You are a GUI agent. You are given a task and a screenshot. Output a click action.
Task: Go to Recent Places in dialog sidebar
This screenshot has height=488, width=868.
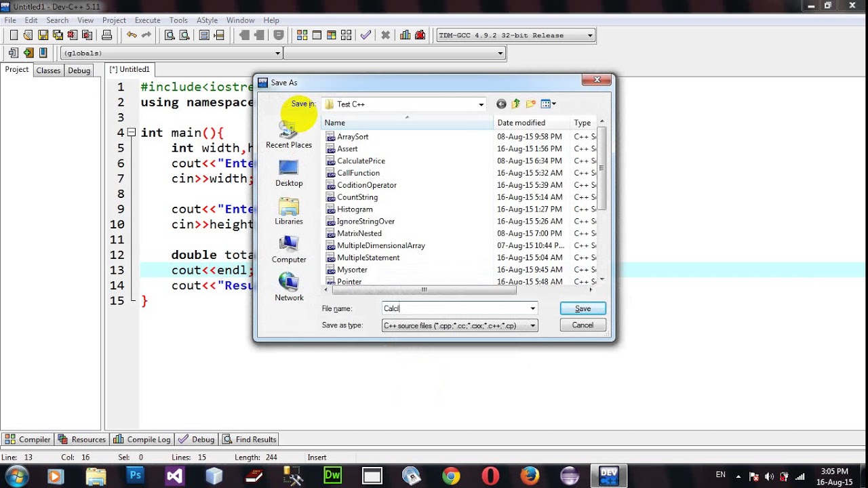pyautogui.click(x=289, y=135)
